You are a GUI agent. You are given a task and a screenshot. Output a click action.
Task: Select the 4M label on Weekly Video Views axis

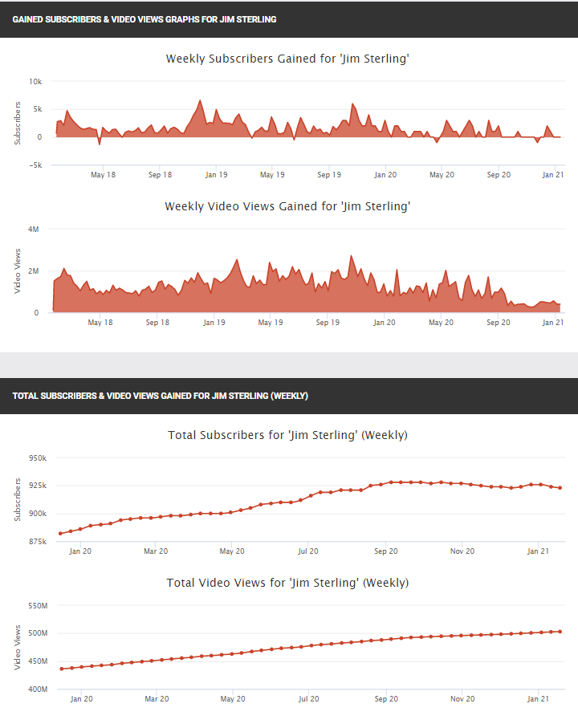[34, 230]
